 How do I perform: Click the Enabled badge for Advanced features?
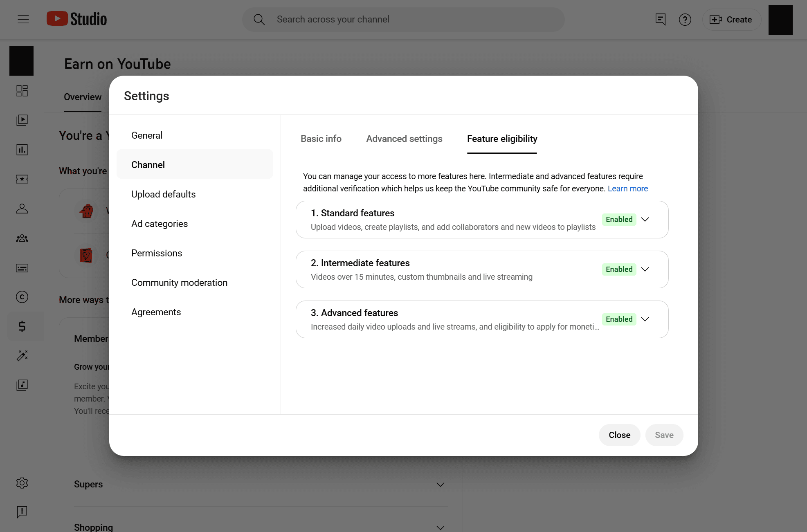tap(619, 319)
